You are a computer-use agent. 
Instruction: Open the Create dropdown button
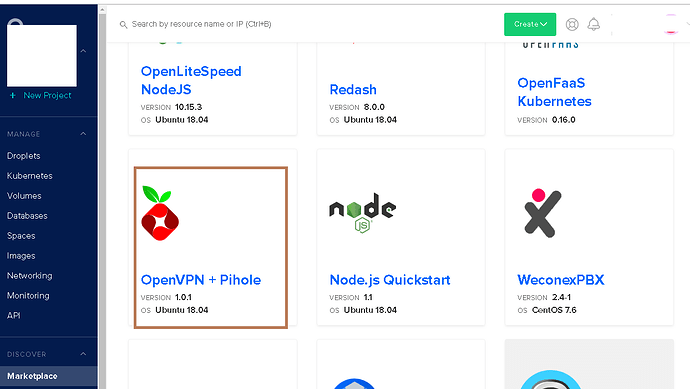[x=530, y=24]
